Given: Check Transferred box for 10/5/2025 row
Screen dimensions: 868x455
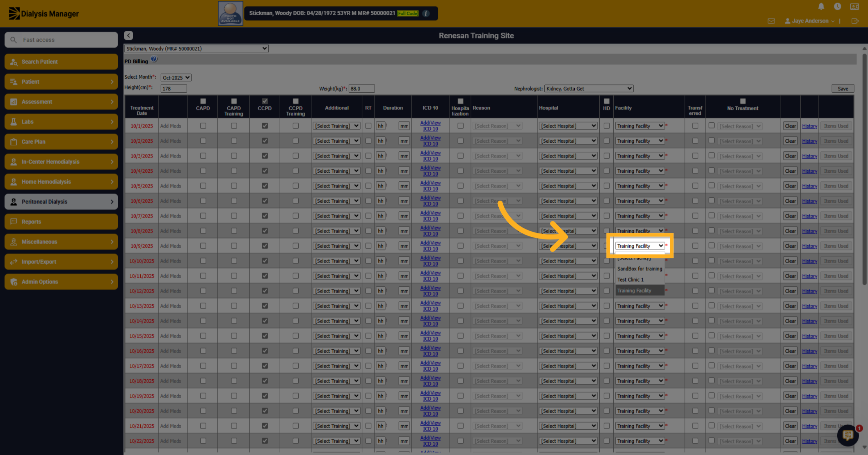Looking at the screenshot, I should click(695, 186).
